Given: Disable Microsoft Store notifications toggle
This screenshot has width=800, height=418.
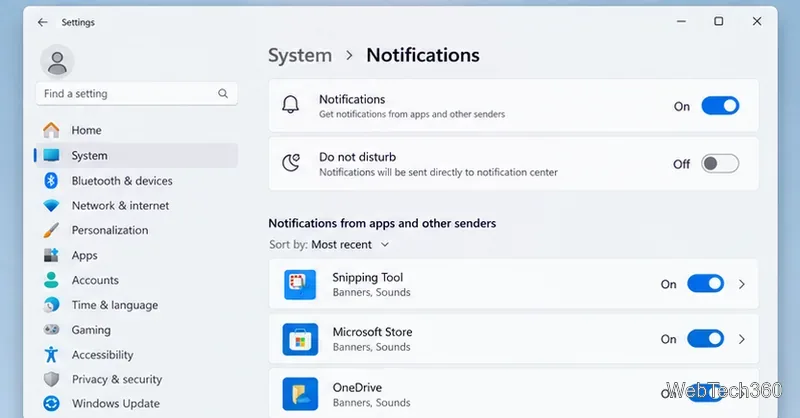Looking at the screenshot, I should point(706,339).
